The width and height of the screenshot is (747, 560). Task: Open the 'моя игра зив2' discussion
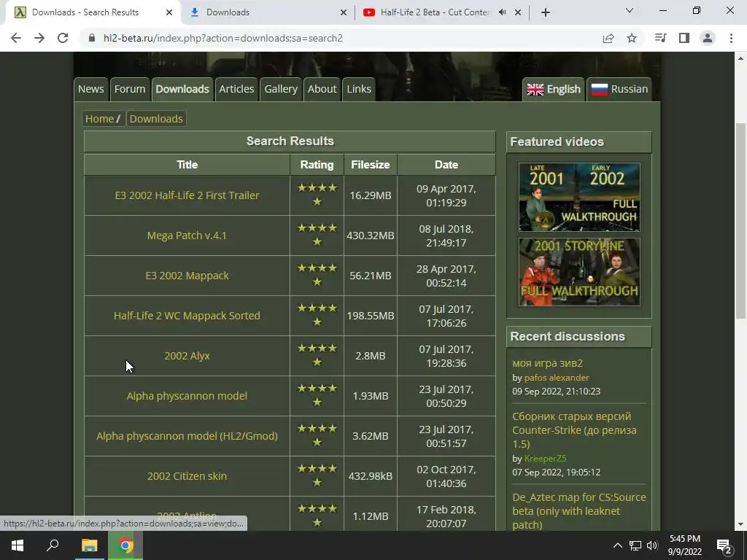[x=547, y=363]
